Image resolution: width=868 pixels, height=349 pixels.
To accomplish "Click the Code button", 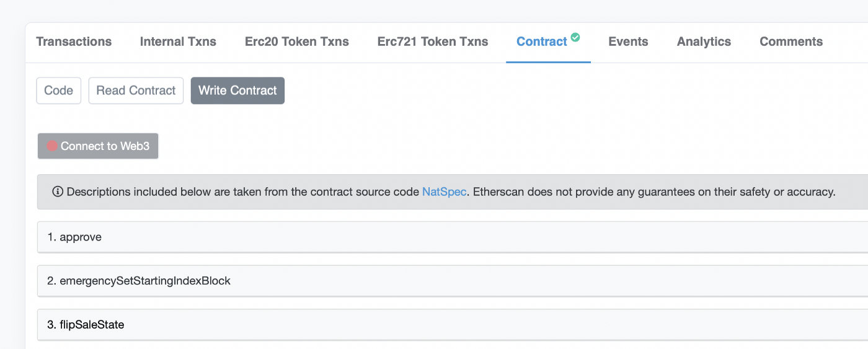I will tap(59, 91).
